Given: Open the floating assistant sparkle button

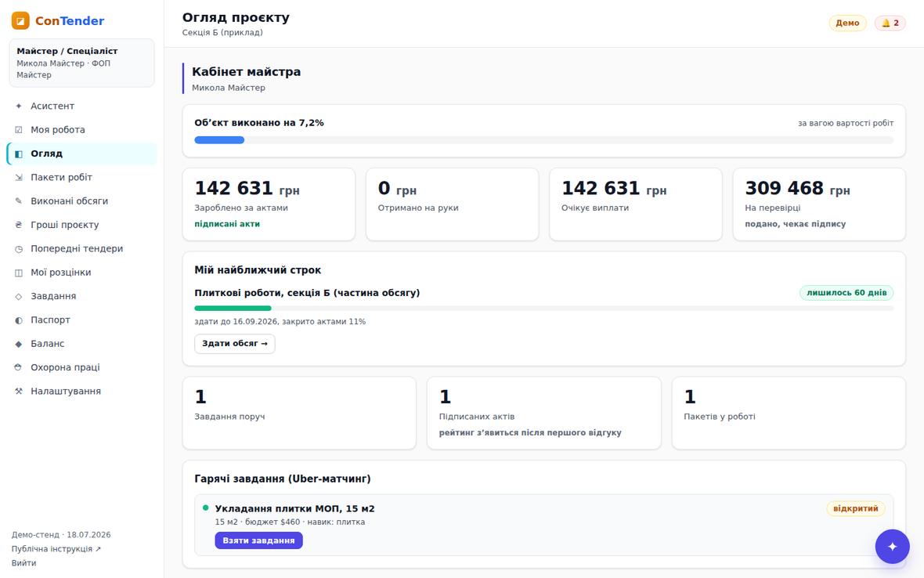Looking at the screenshot, I should point(892,546).
